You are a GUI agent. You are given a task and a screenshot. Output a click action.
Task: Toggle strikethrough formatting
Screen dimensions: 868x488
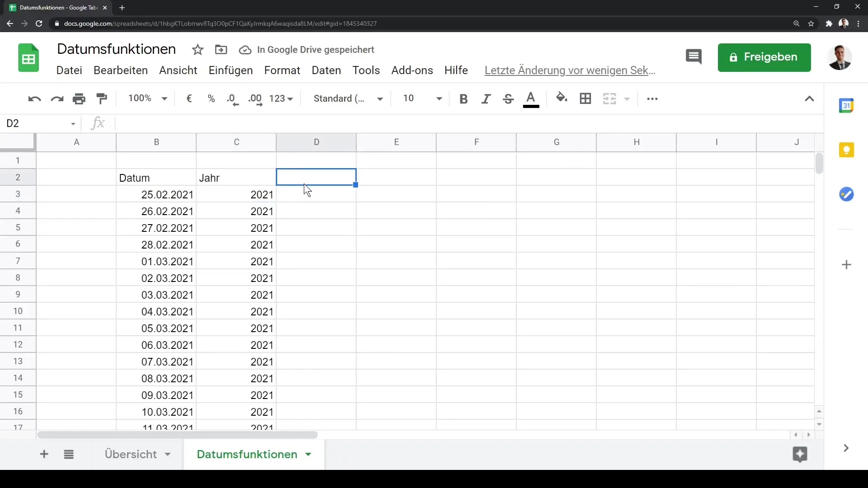[x=508, y=99]
